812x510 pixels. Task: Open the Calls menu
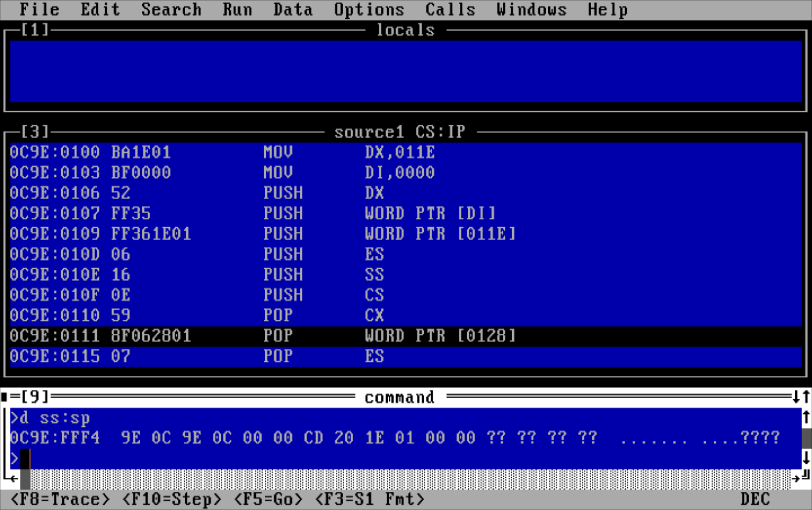click(x=450, y=9)
